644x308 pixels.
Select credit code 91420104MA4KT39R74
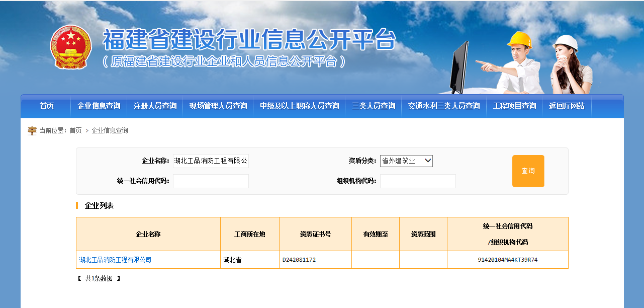coord(508,260)
